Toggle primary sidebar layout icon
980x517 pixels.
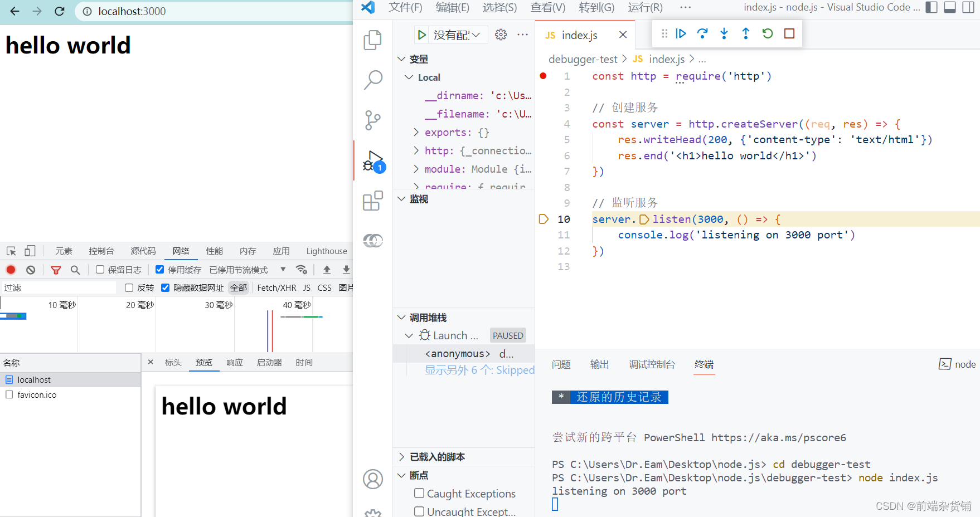tap(932, 7)
